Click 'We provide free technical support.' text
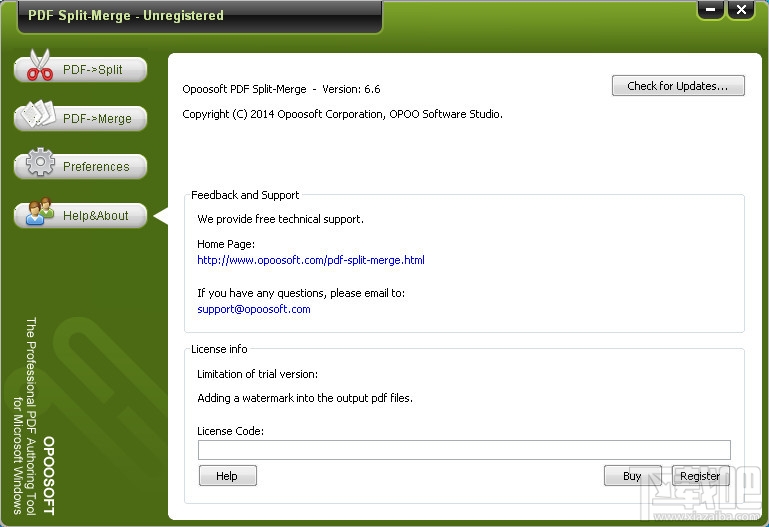Viewport: 769px width, 527px height. (x=281, y=219)
